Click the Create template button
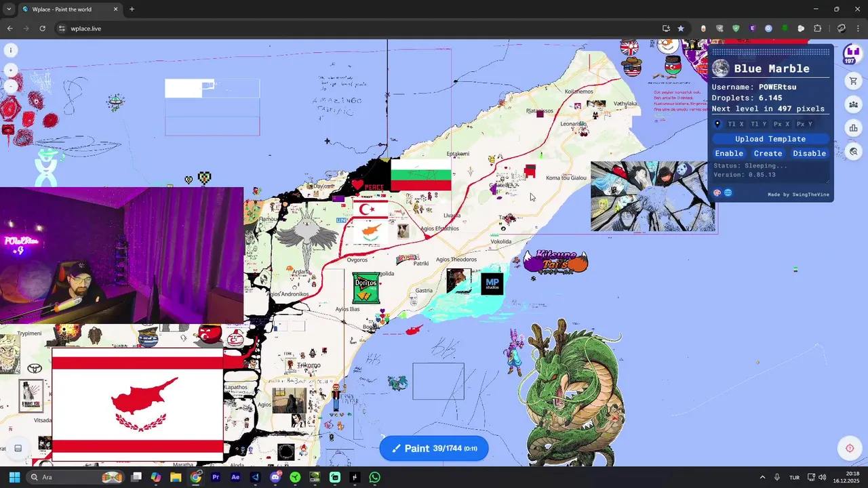Screen dimensions: 868x488 coord(768,153)
